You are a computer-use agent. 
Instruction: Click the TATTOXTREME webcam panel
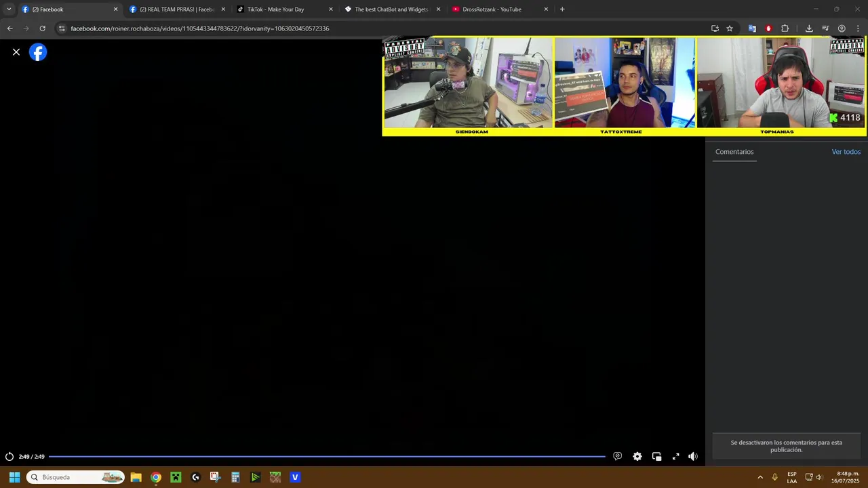[x=625, y=83]
